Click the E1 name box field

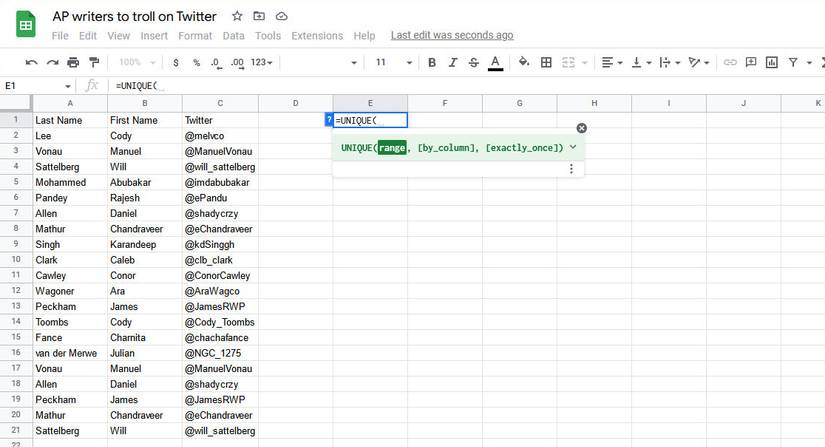point(35,86)
